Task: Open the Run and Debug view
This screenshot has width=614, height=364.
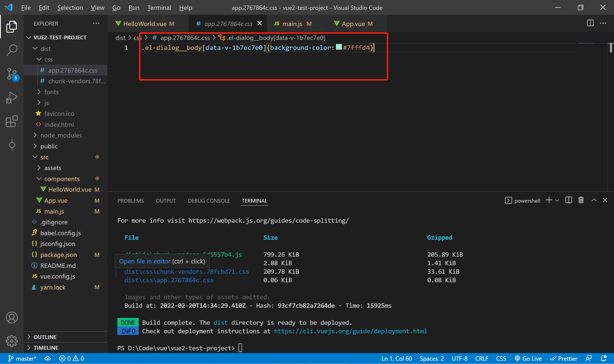Action: coord(12,98)
